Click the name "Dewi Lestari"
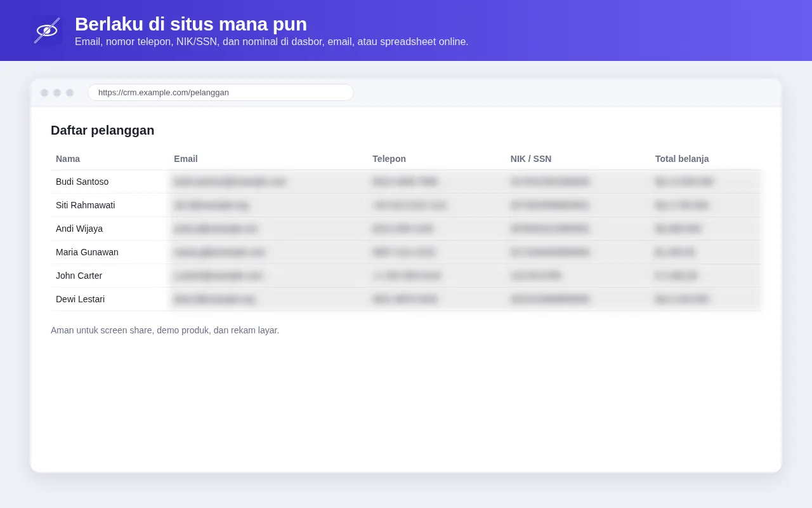 (x=81, y=299)
